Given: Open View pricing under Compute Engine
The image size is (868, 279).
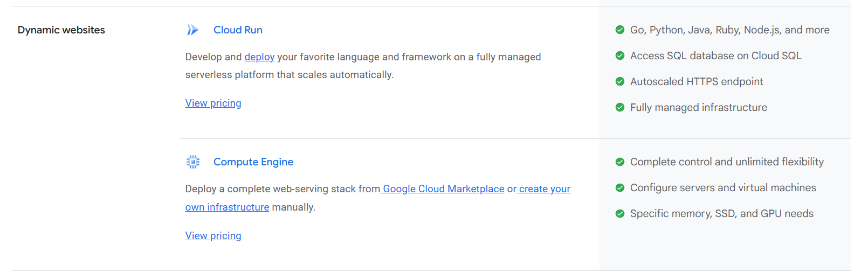Looking at the screenshot, I should click(213, 236).
